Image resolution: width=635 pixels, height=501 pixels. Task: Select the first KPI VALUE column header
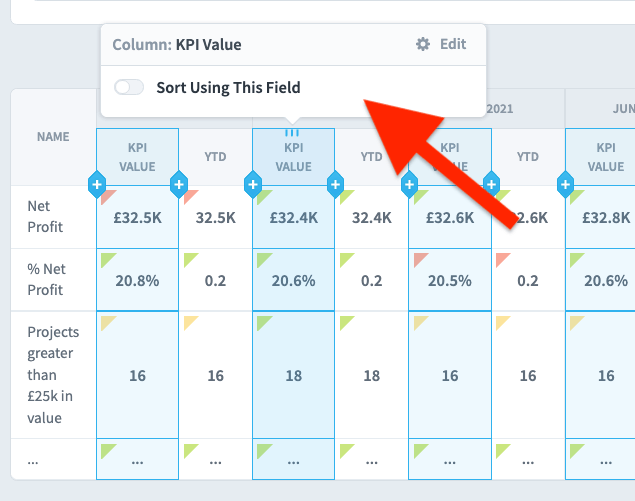137,157
